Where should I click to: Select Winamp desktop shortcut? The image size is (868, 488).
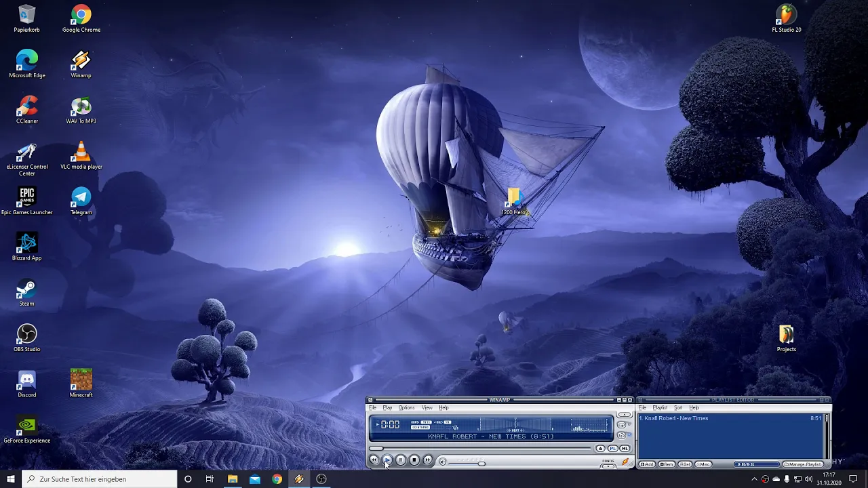pyautogui.click(x=81, y=64)
